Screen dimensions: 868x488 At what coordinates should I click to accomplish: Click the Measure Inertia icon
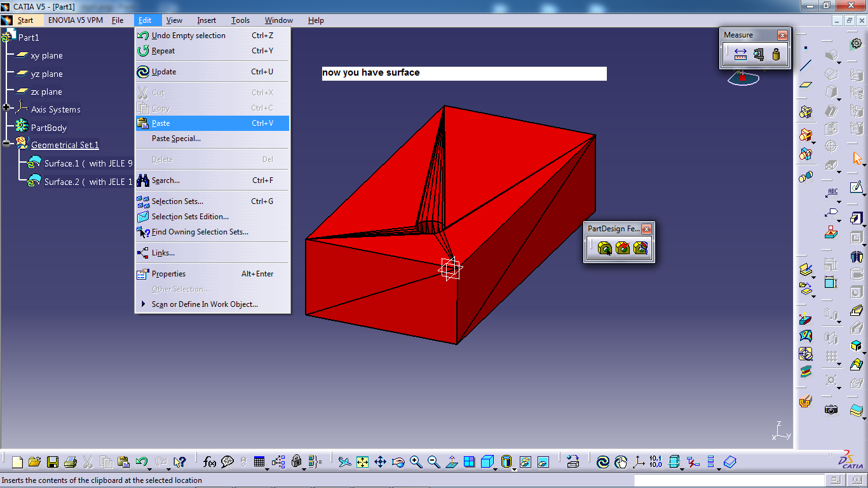[776, 55]
